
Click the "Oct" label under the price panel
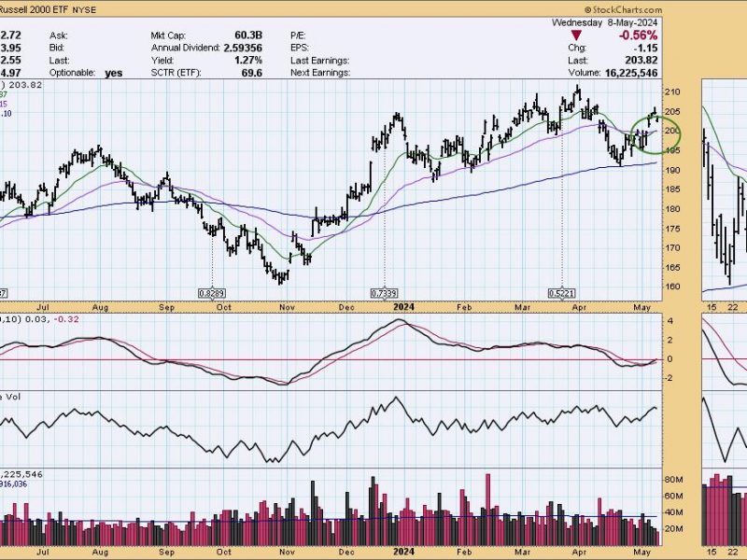[x=224, y=308]
